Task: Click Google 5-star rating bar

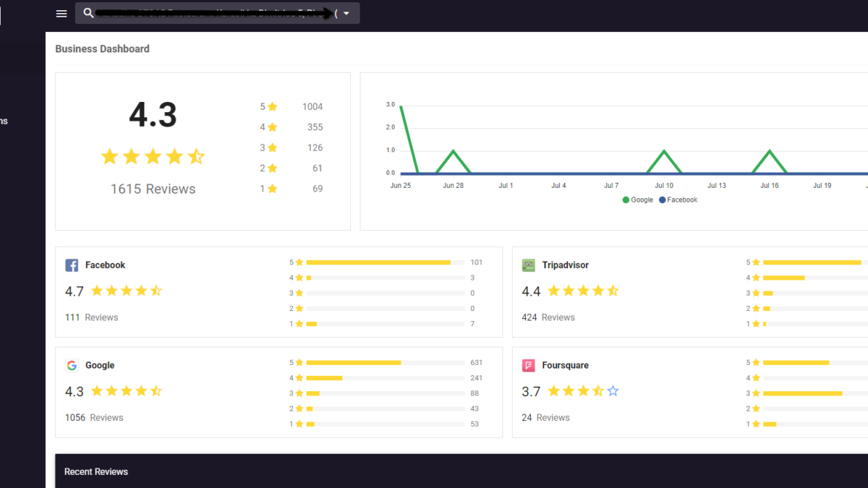Action: [x=386, y=363]
